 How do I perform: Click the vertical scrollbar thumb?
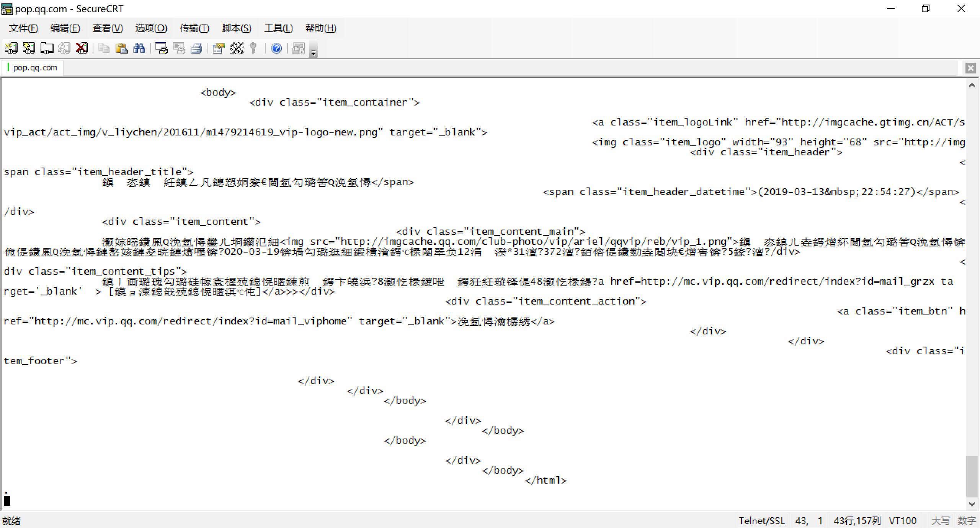[x=972, y=476]
